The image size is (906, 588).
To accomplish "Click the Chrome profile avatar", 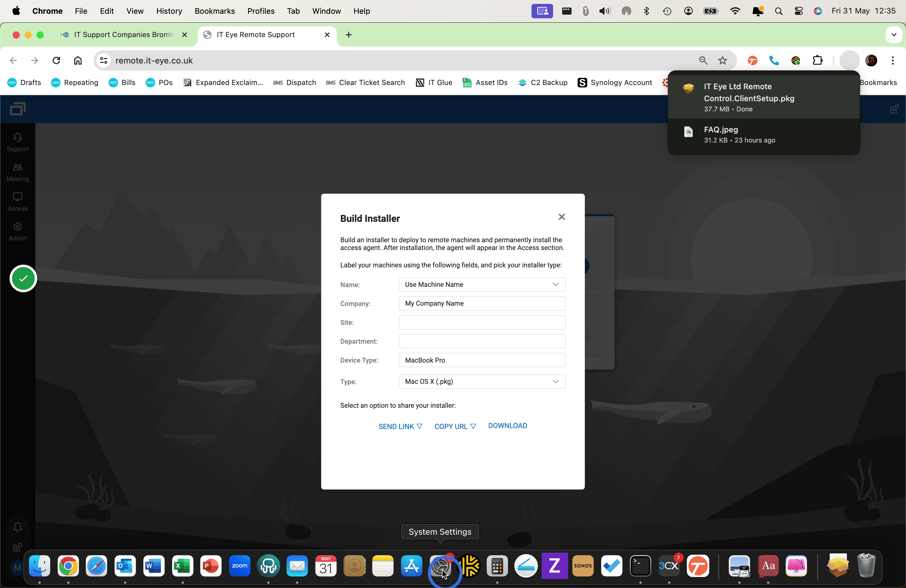I will pyautogui.click(x=871, y=60).
